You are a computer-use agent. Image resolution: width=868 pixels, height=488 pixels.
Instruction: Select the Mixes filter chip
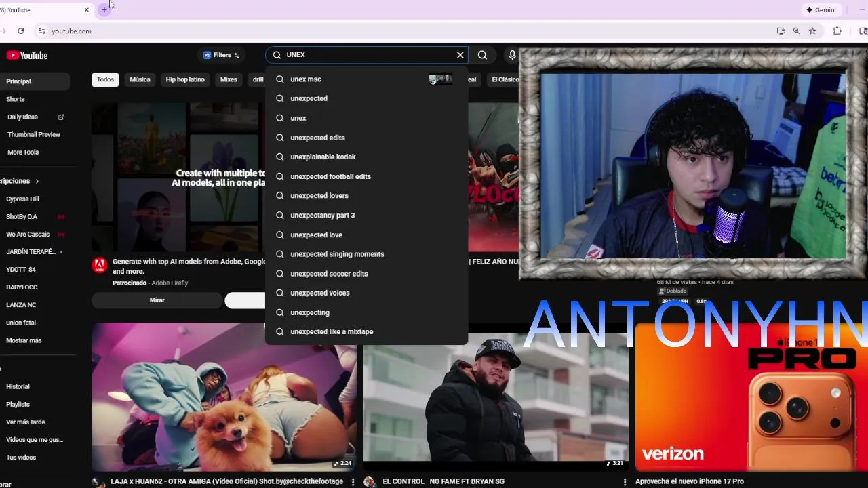(229, 79)
